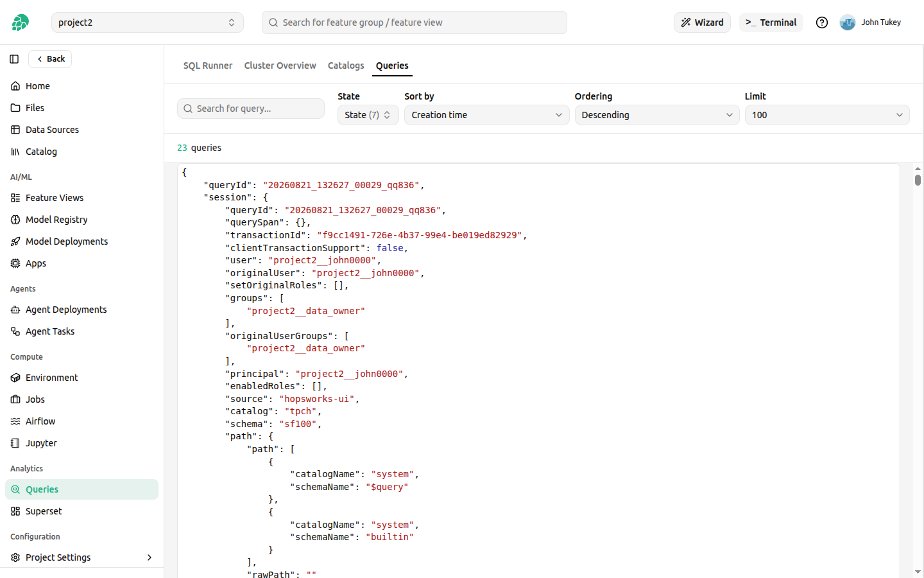
Task: Click the Feature Views icon
Action: coord(15,198)
